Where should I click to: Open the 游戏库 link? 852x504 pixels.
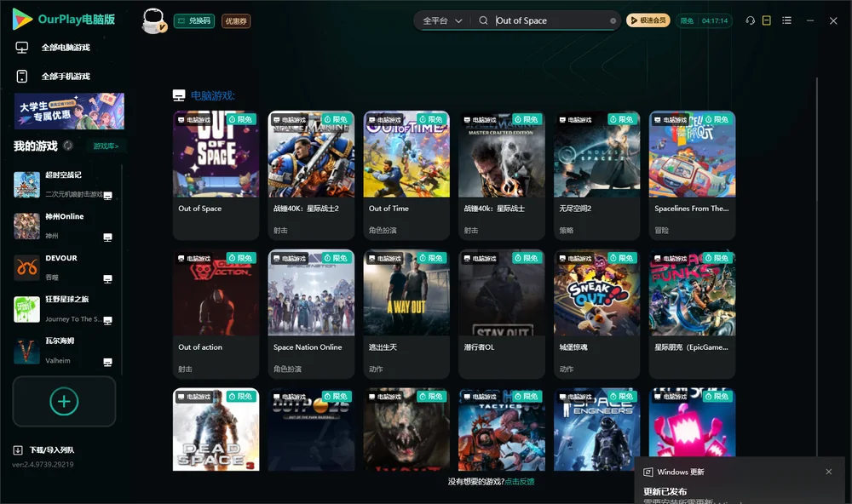(x=106, y=146)
